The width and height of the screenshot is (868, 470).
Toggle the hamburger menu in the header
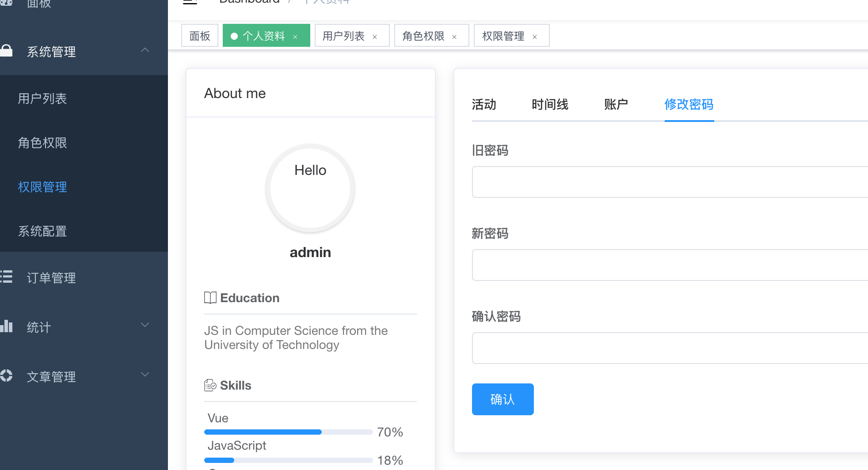pyautogui.click(x=190, y=1)
